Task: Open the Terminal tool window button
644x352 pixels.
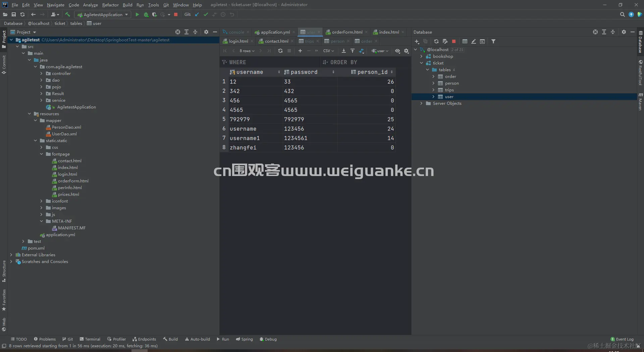Action: point(90,339)
